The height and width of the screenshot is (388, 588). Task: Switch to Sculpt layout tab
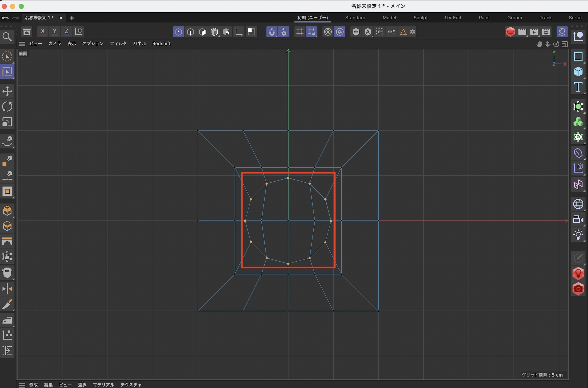420,18
